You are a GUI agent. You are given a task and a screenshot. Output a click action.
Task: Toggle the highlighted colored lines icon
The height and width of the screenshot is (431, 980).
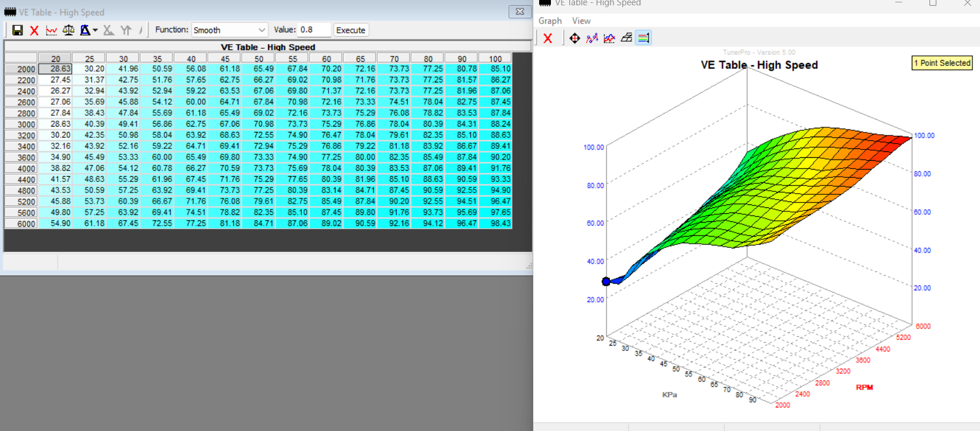pyautogui.click(x=643, y=38)
